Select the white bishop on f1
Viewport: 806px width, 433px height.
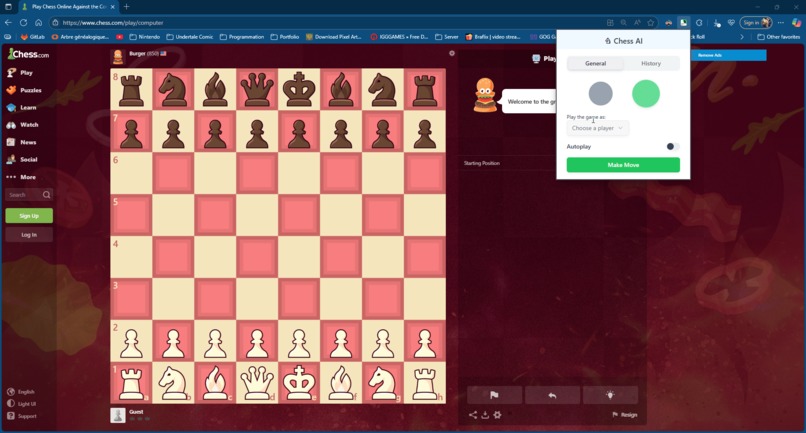tap(341, 383)
